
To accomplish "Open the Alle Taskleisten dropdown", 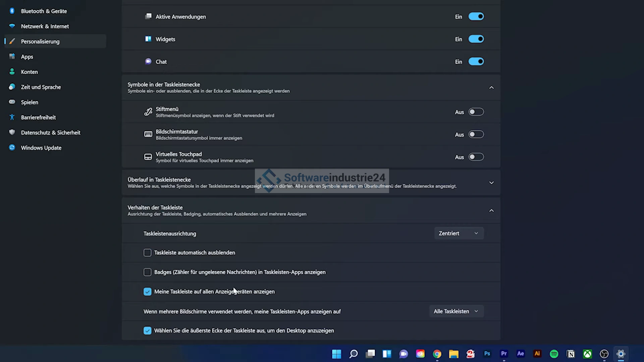I will click(x=456, y=311).
